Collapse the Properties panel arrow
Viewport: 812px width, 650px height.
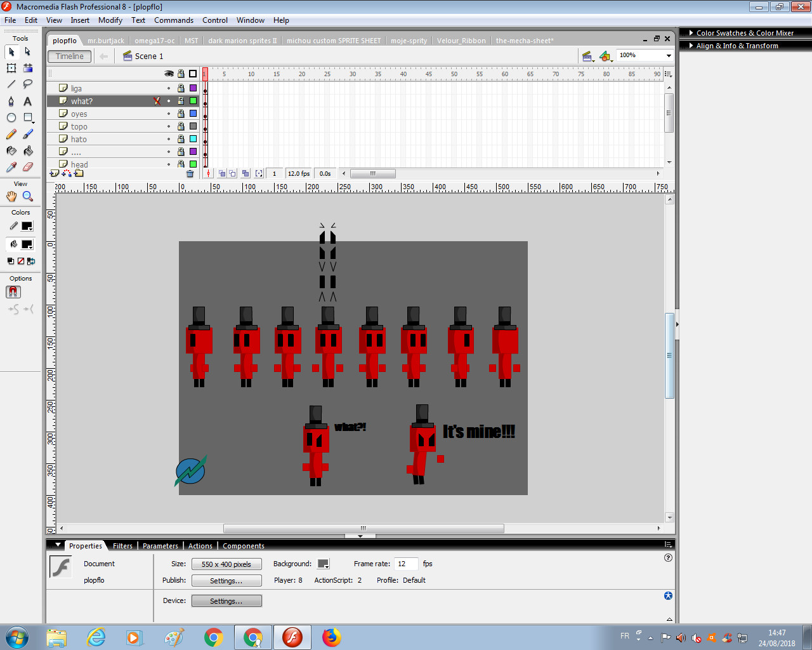58,545
